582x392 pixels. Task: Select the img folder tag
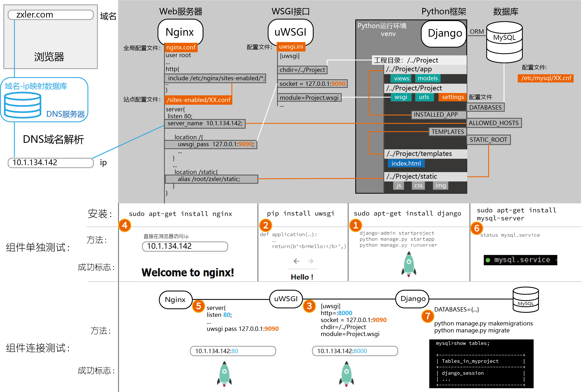pyautogui.click(x=441, y=185)
